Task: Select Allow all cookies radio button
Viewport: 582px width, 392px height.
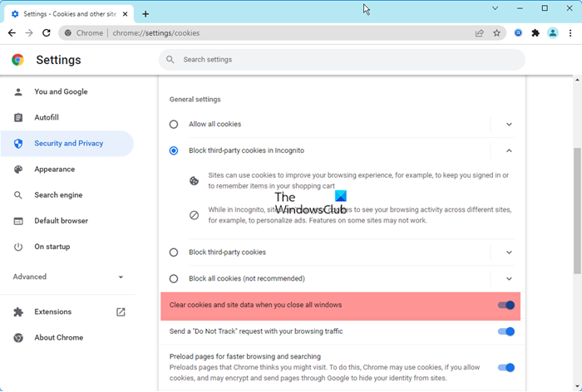Action: 173,125
